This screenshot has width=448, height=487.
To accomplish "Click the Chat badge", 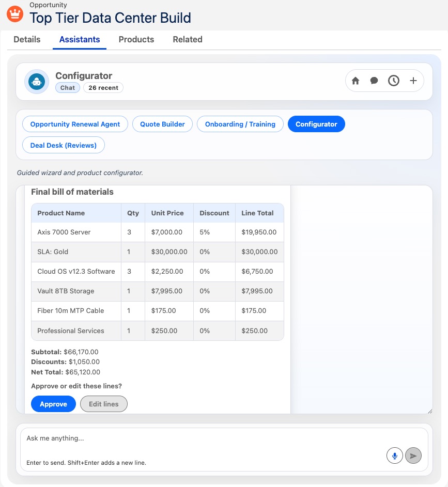I will (x=68, y=88).
